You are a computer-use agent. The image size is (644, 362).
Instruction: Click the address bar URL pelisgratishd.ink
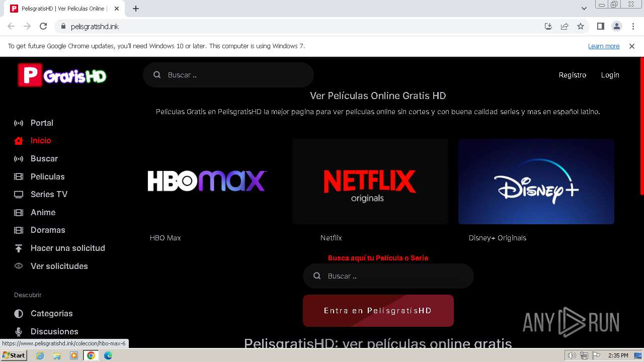[95, 26]
